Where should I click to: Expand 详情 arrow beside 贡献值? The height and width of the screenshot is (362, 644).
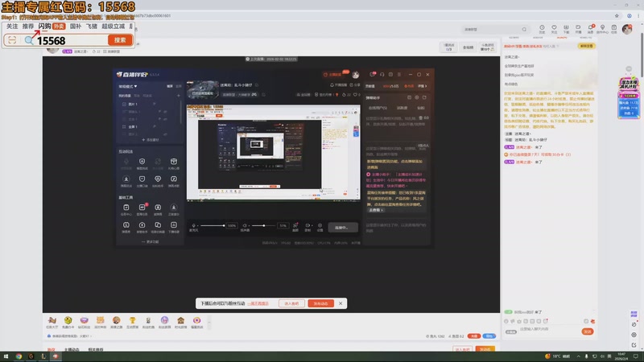(x=423, y=86)
